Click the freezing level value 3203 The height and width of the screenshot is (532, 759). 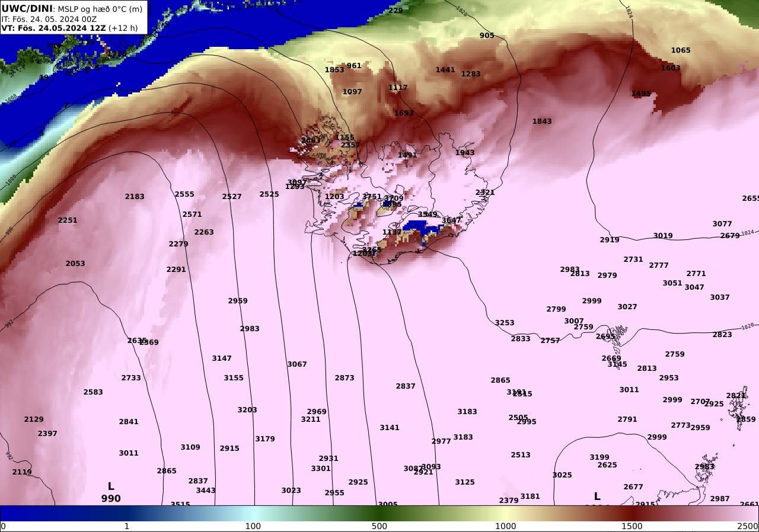point(247,410)
